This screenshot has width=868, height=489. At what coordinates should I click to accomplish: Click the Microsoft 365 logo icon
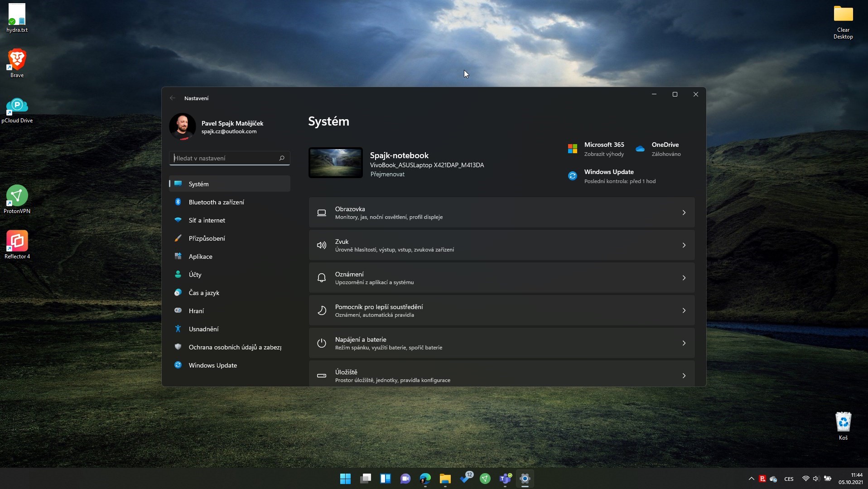click(x=573, y=149)
